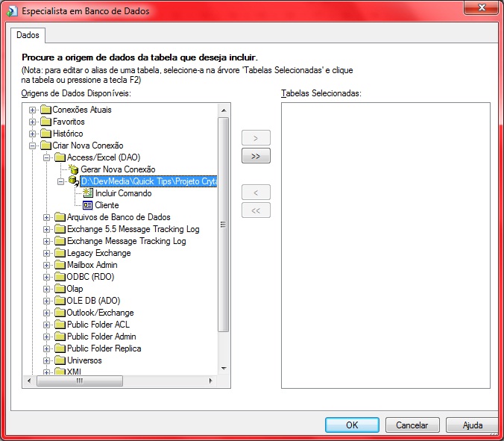
Task: Click the OLE DB (ADO) folder icon
Action: pyautogui.click(x=60, y=301)
